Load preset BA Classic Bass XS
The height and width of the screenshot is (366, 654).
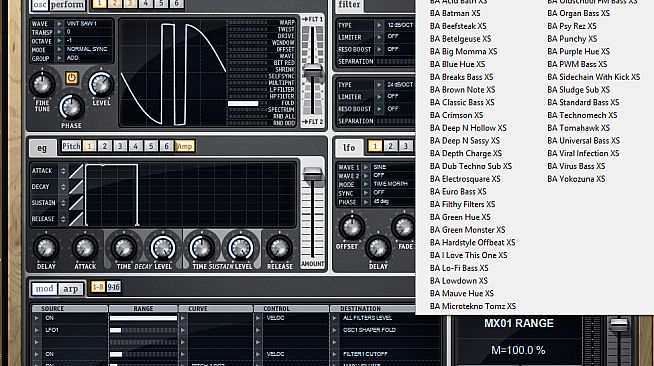point(462,102)
